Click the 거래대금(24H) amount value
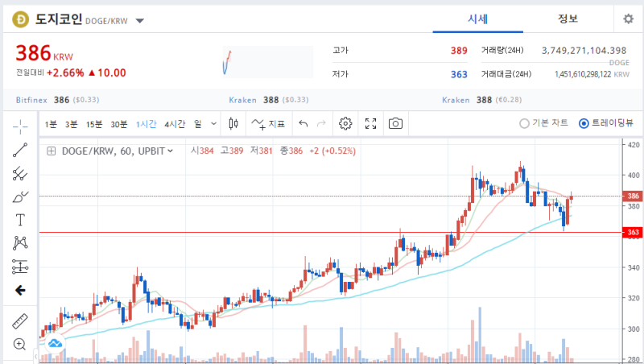Screen dimensions: 644x364 click(x=583, y=74)
